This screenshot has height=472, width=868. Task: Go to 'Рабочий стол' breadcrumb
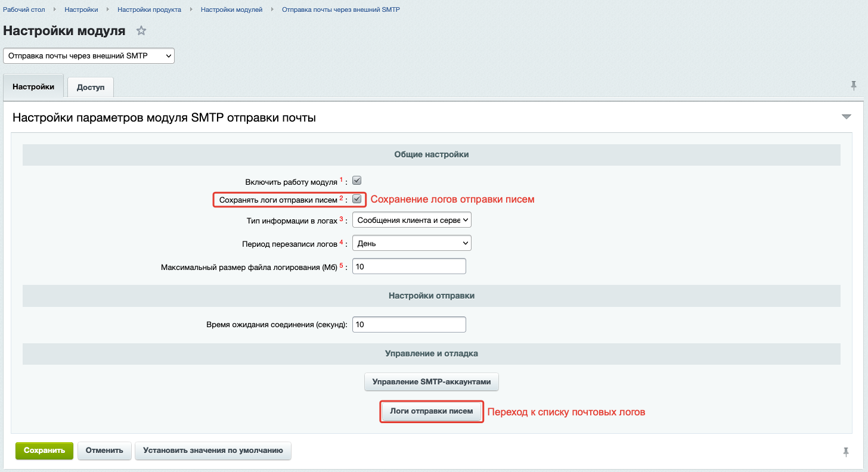[24, 10]
